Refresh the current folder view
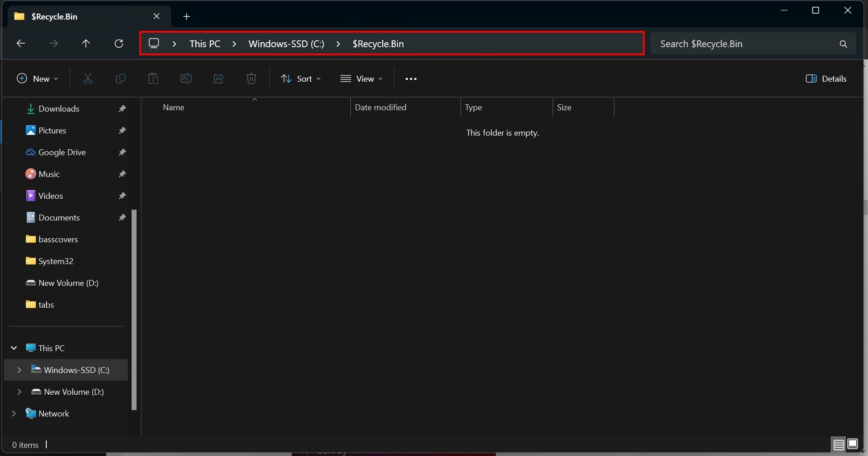The image size is (868, 456). (119, 44)
